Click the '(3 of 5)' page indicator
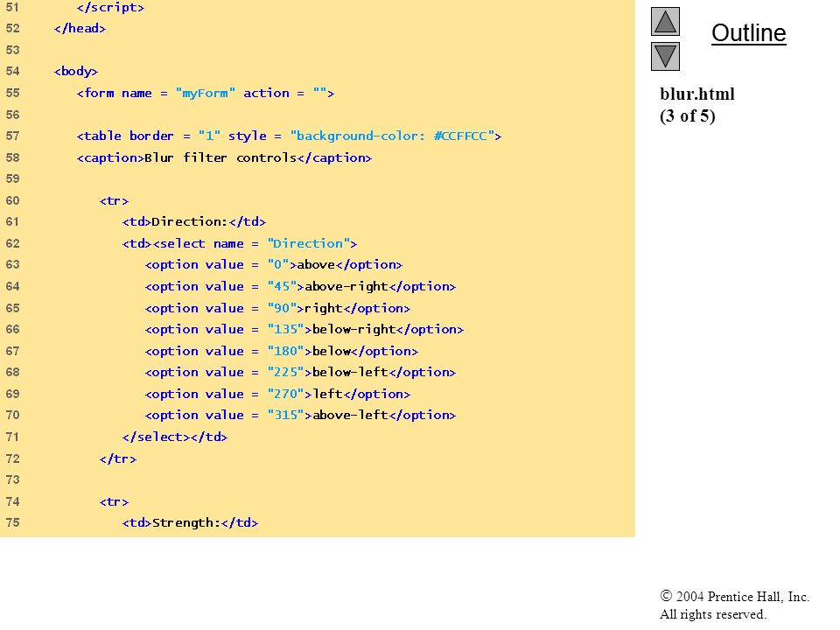Screen dimensions: 840x630 (688, 115)
